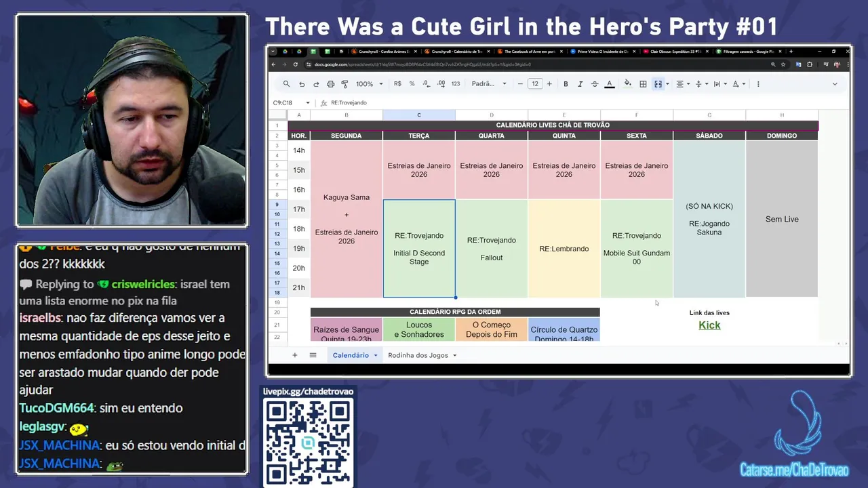Viewport: 868px width, 488px height.
Task: Undo the last action in Sheets
Action: click(302, 84)
